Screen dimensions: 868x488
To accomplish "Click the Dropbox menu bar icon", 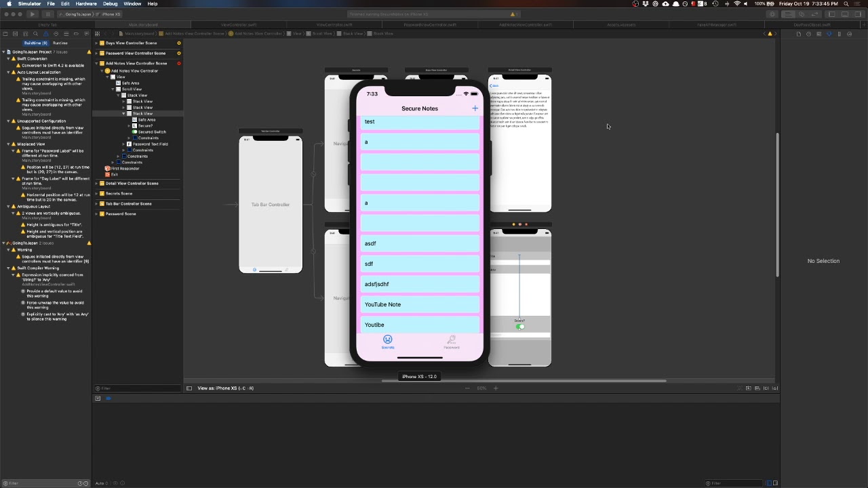I will (646, 4).
